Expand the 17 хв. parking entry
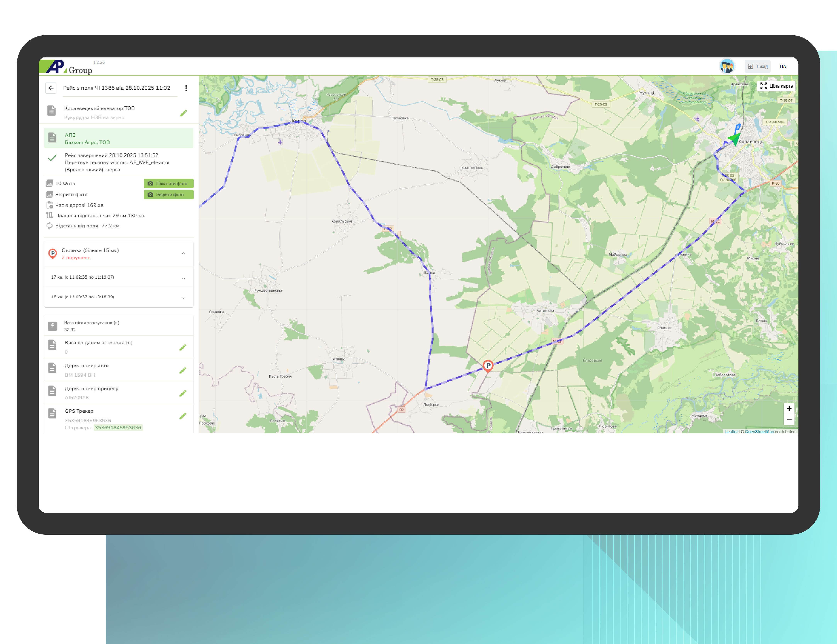837x644 pixels. click(x=184, y=278)
